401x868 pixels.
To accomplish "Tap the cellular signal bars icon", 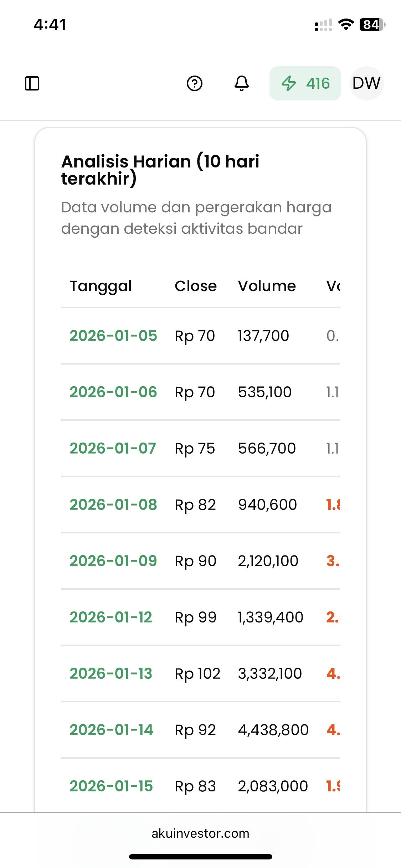I will [x=323, y=25].
